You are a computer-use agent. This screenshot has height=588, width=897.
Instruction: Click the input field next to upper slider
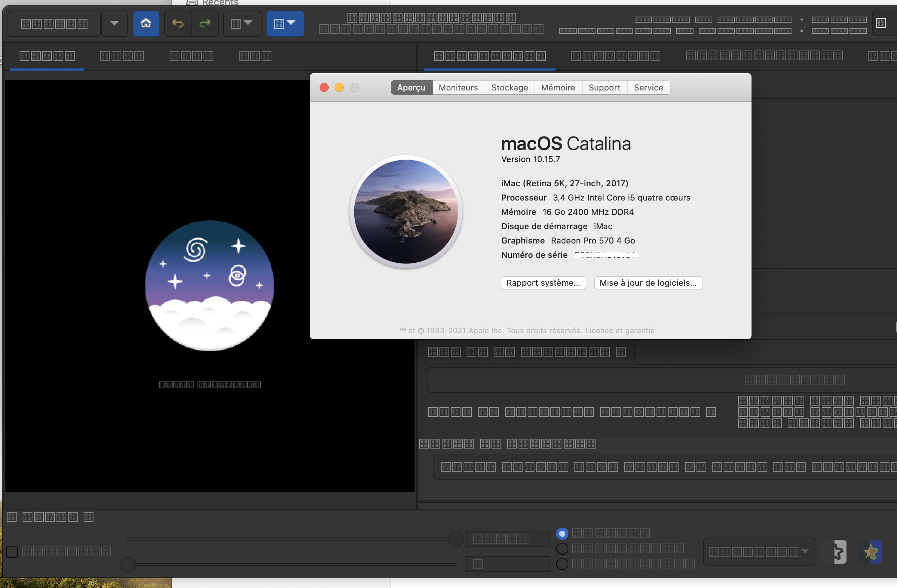[x=507, y=539]
